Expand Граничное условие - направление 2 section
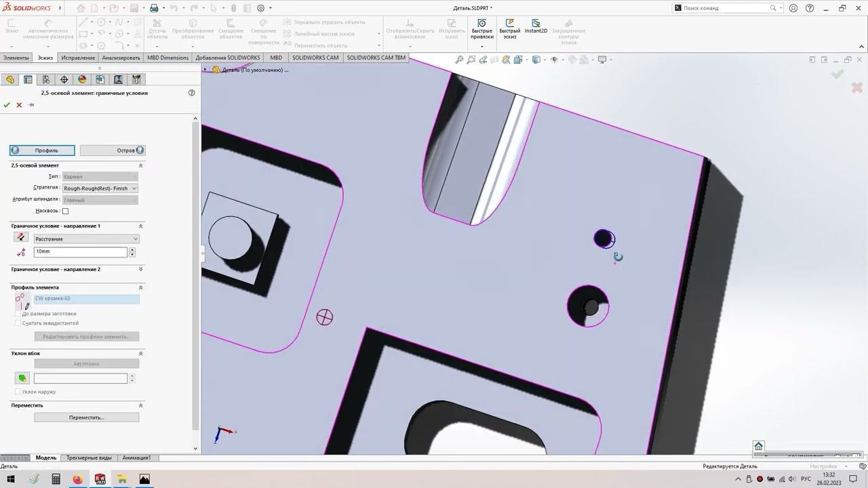 [140, 269]
